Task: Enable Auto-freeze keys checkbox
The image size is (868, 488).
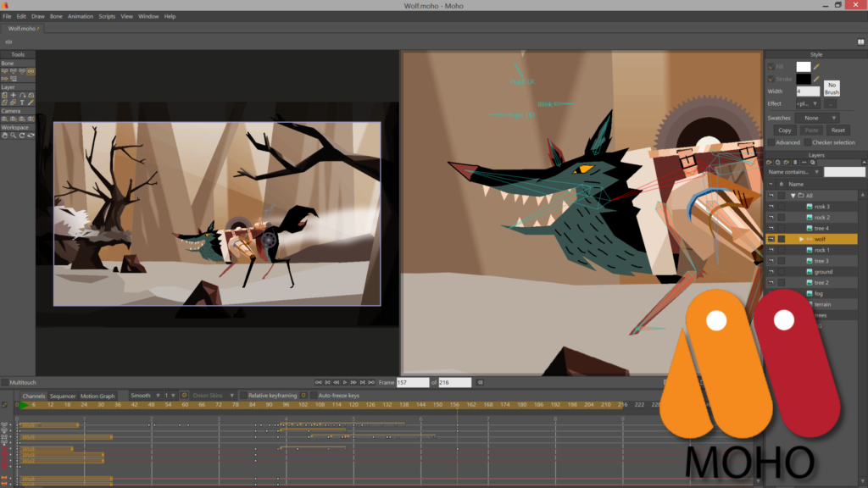Action: click(x=314, y=396)
